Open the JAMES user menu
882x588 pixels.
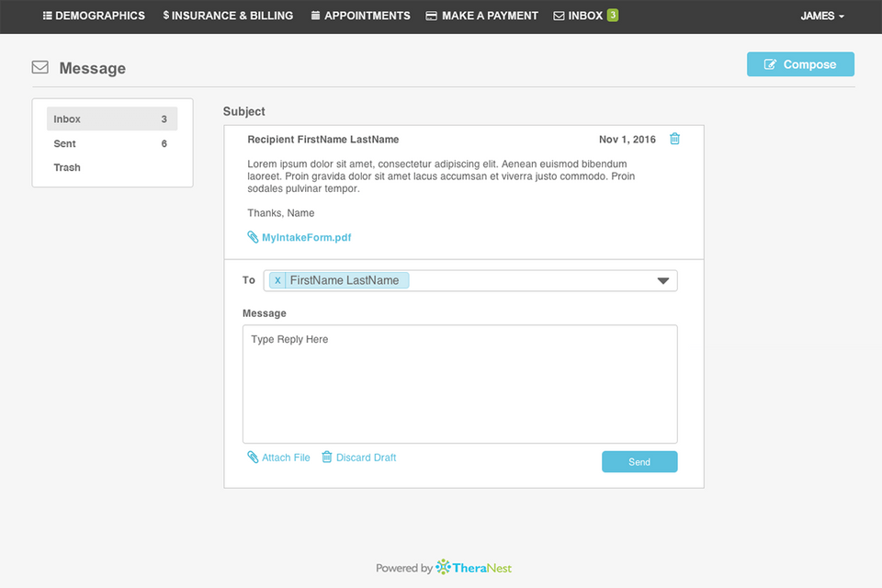point(822,16)
